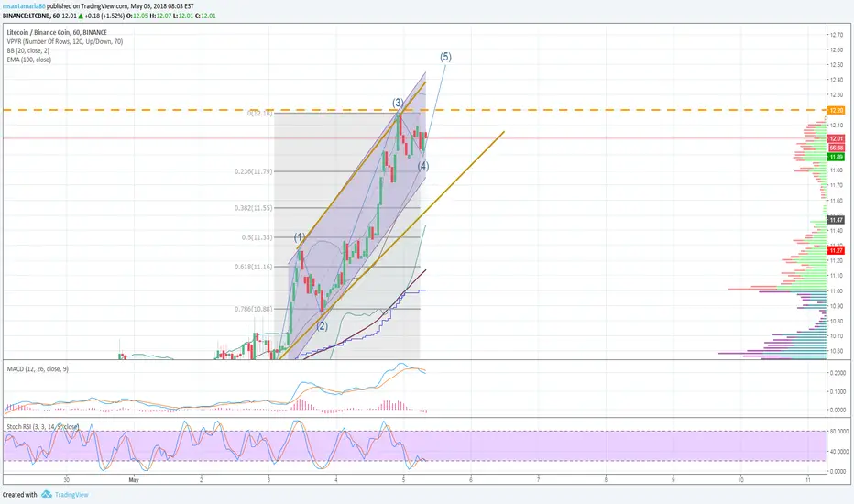Select the EMA (100, close) legend
Viewport: 854px width, 504px height.
click(x=29, y=60)
